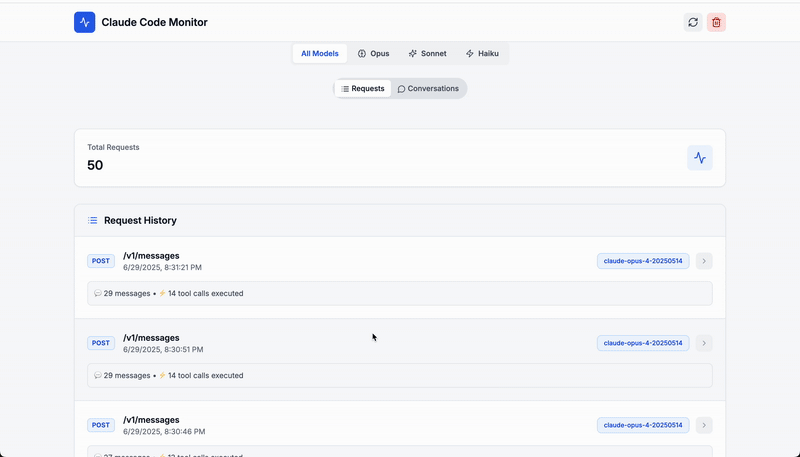Click the timestamp 6/29/2025, 8:31:21 PM

[x=162, y=268]
